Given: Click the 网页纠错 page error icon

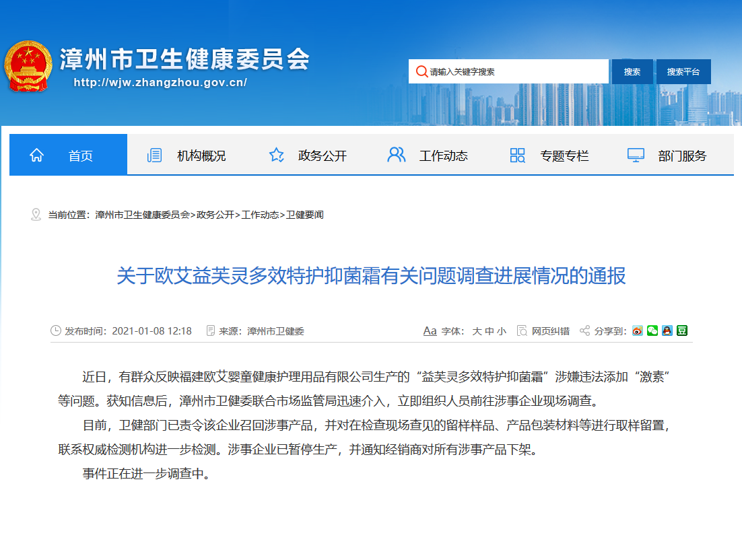Looking at the screenshot, I should click(x=522, y=330).
